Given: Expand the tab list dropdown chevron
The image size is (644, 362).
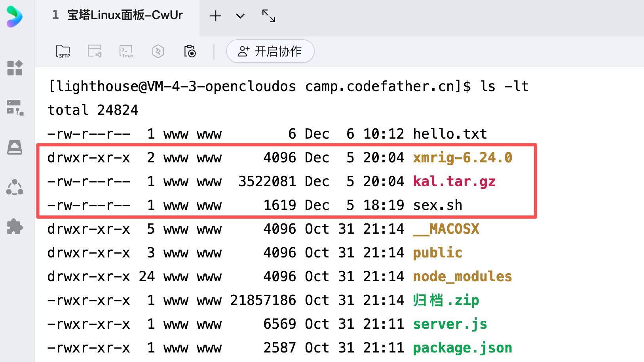Looking at the screenshot, I should click(x=240, y=16).
